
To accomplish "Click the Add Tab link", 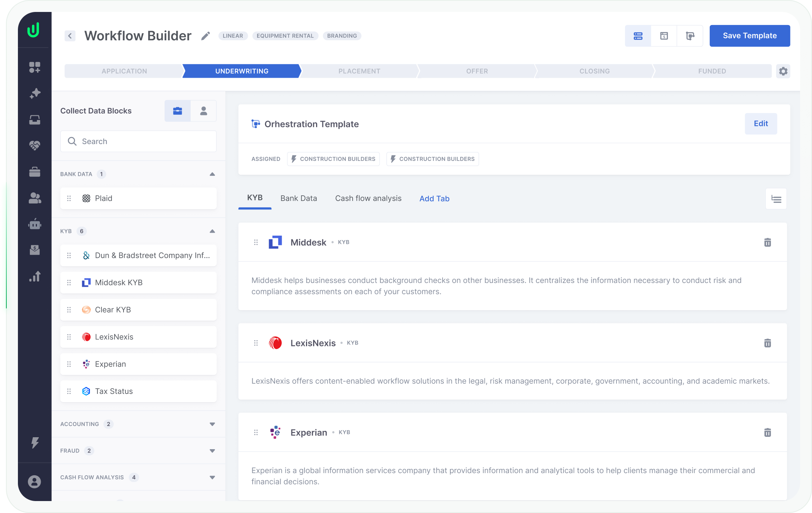I will pos(434,199).
